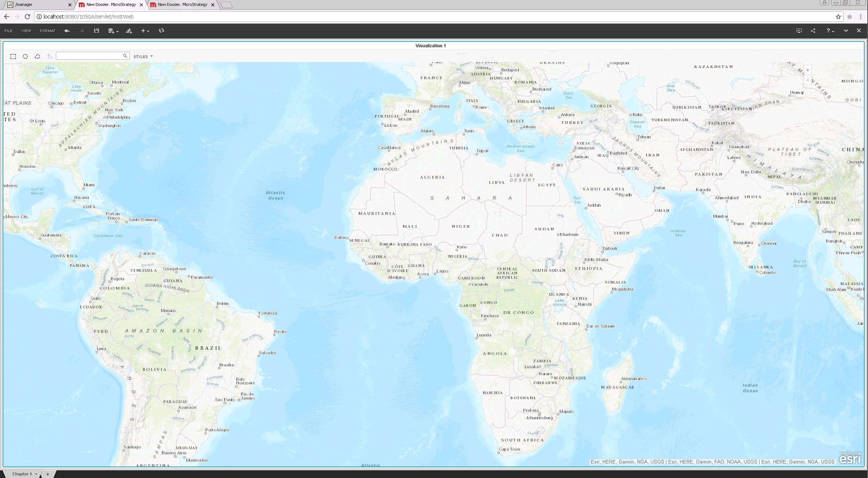This screenshot has height=478, width=868.
Task: Expand the STYLES dropdown
Action: (x=143, y=57)
